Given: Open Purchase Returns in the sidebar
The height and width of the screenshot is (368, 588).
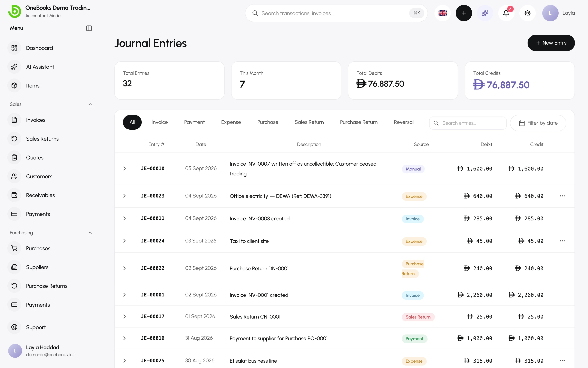Looking at the screenshot, I should click(x=50, y=286).
